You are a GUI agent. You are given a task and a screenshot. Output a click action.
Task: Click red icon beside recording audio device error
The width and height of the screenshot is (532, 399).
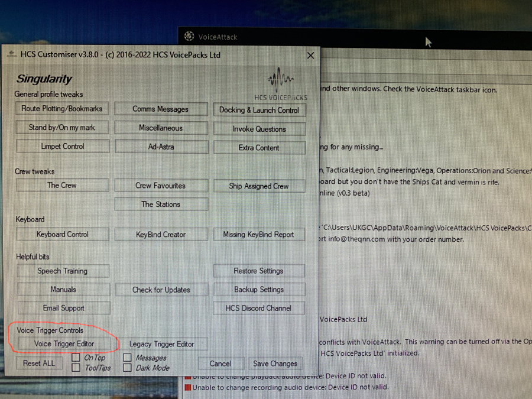click(x=187, y=387)
